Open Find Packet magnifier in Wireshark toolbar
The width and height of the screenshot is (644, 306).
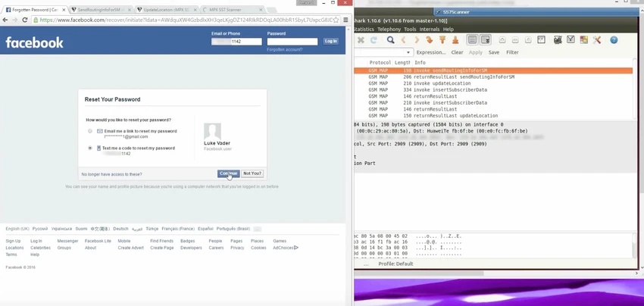391,40
